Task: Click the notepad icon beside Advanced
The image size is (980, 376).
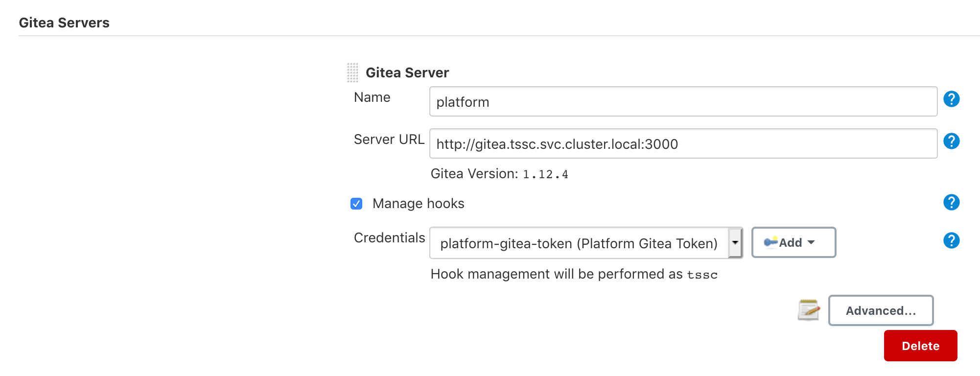Action: [809, 310]
